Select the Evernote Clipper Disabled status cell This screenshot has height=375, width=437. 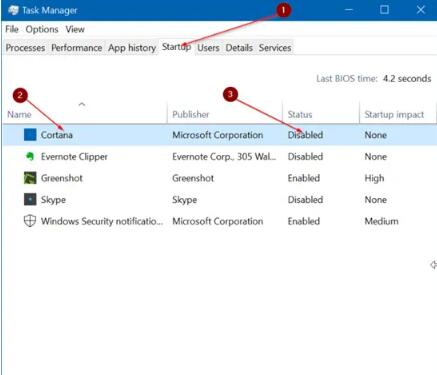click(x=305, y=156)
